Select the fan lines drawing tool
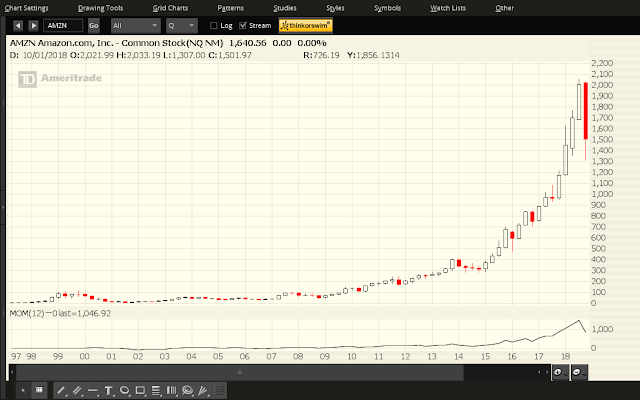640x400 pixels. coord(203,391)
